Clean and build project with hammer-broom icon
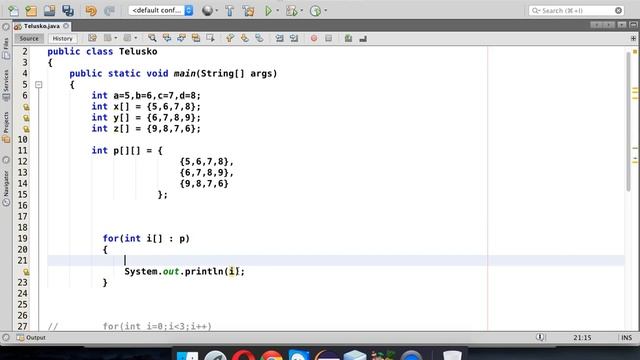The image size is (640, 360). (248, 11)
